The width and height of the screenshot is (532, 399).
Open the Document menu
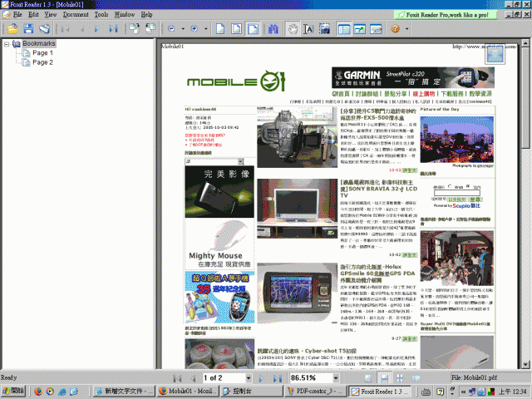click(76, 15)
